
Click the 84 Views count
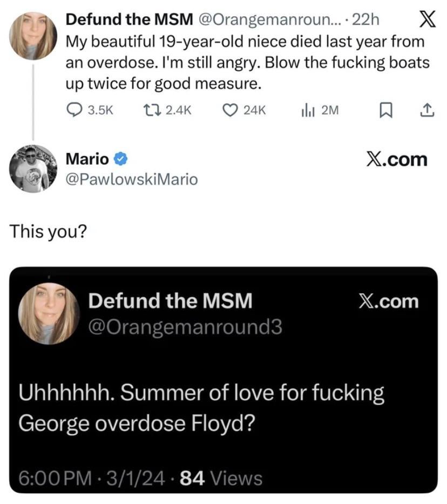[x=221, y=478]
